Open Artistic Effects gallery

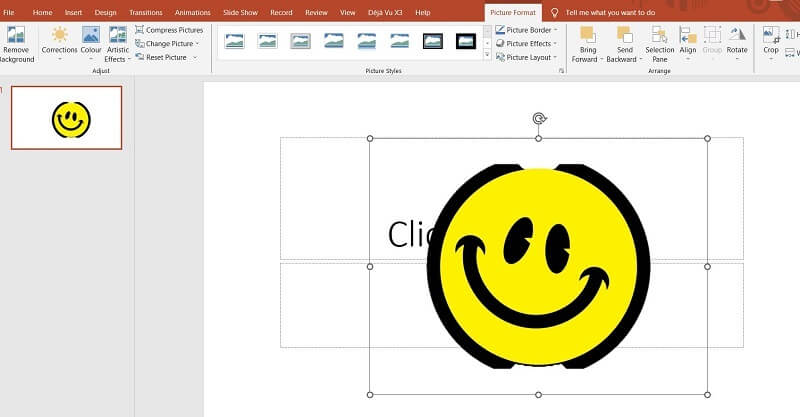(118, 44)
